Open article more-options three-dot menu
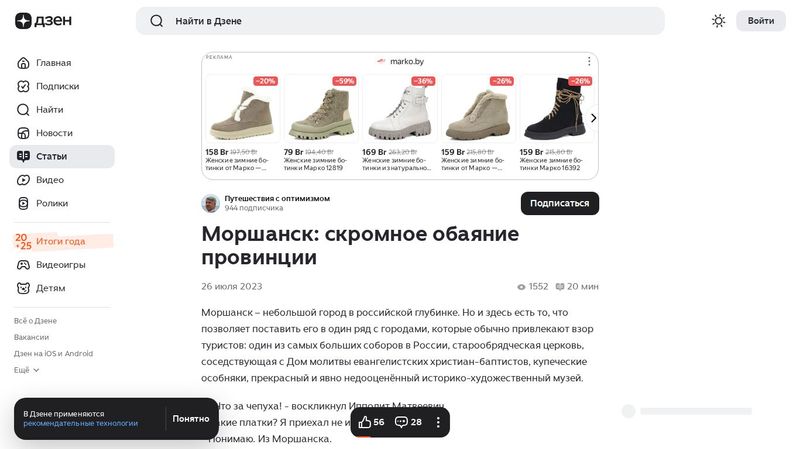Screen dimensions: 800x449 coord(437,422)
